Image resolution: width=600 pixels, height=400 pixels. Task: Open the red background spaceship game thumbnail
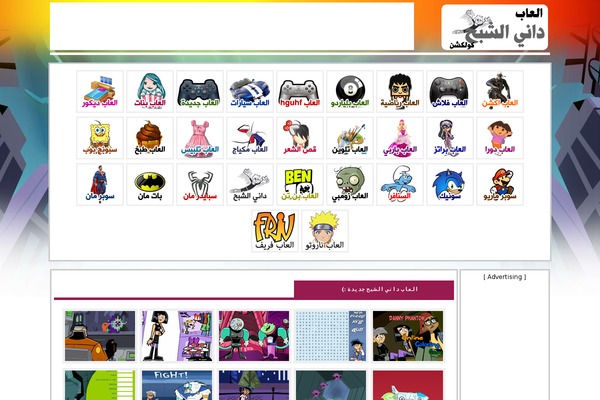click(x=408, y=385)
